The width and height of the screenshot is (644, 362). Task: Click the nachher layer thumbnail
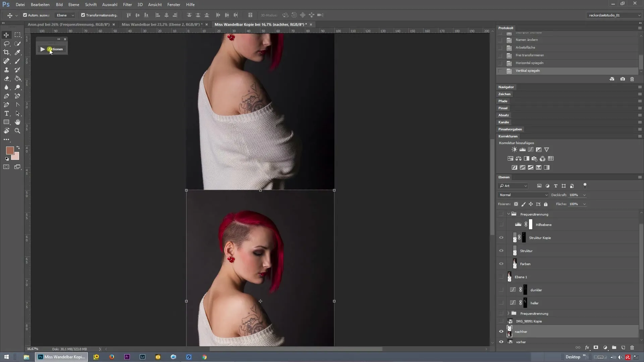pyautogui.click(x=509, y=331)
